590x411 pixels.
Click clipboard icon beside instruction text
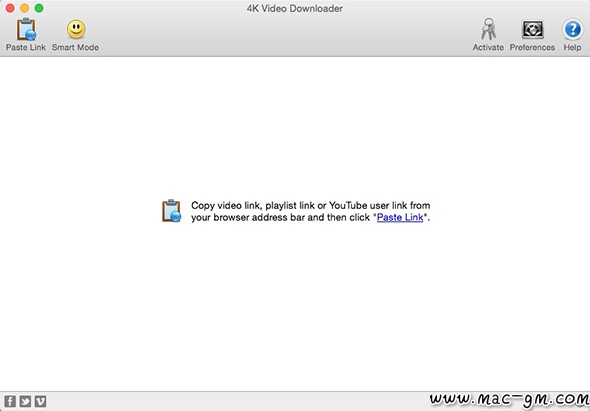[172, 210]
